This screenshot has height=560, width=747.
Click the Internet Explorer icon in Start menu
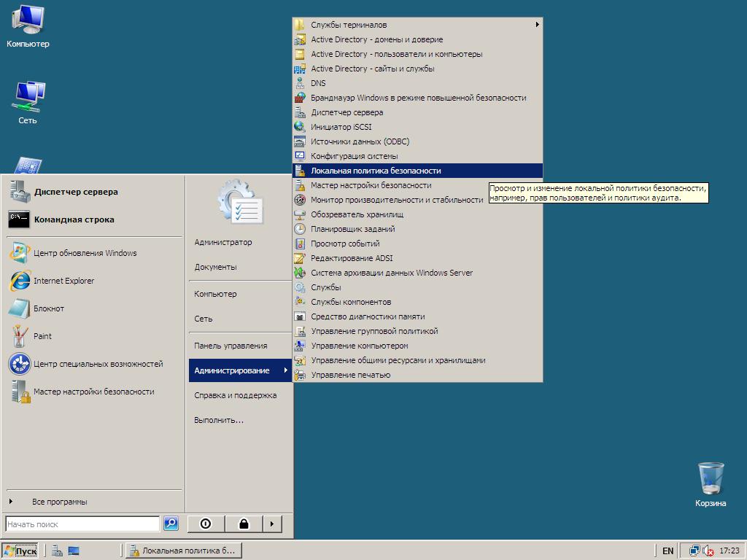click(x=20, y=281)
